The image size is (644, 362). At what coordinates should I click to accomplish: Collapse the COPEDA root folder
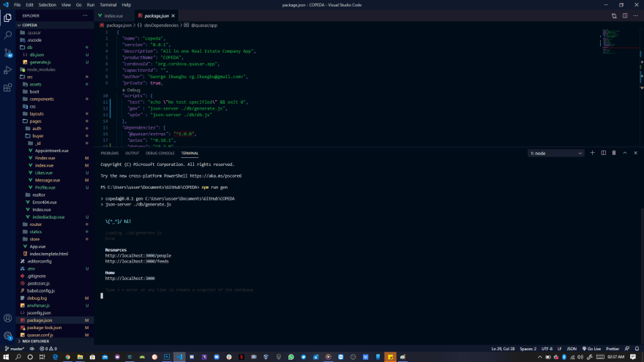pos(55,25)
